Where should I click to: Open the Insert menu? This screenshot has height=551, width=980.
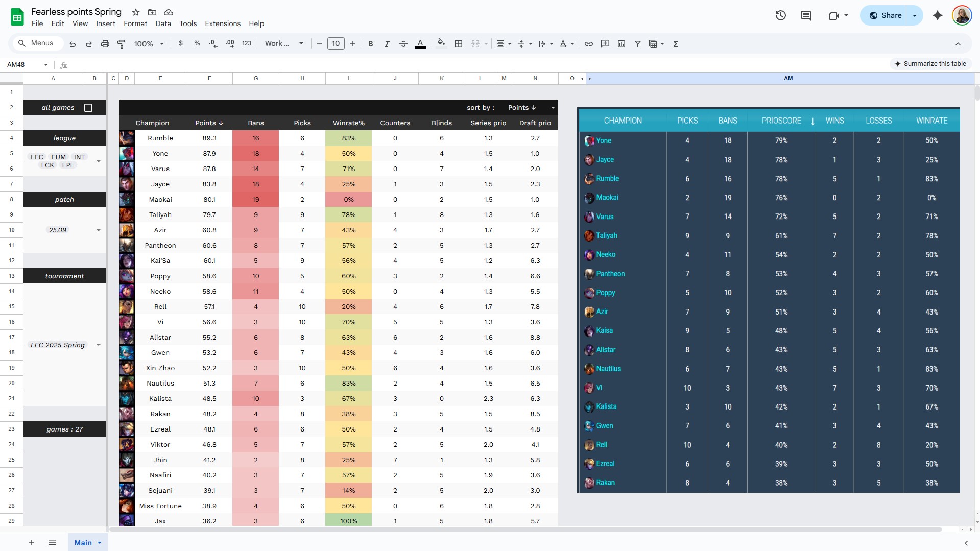tap(106, 23)
